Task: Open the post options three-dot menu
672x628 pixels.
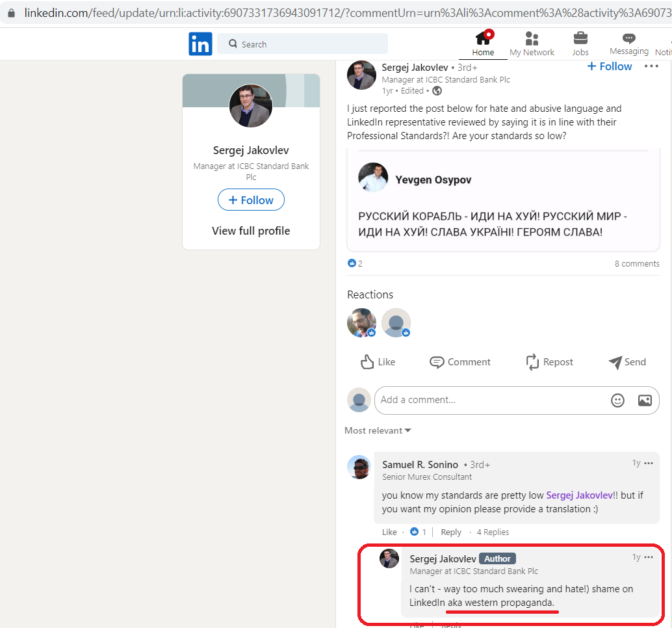Action: pos(651,66)
